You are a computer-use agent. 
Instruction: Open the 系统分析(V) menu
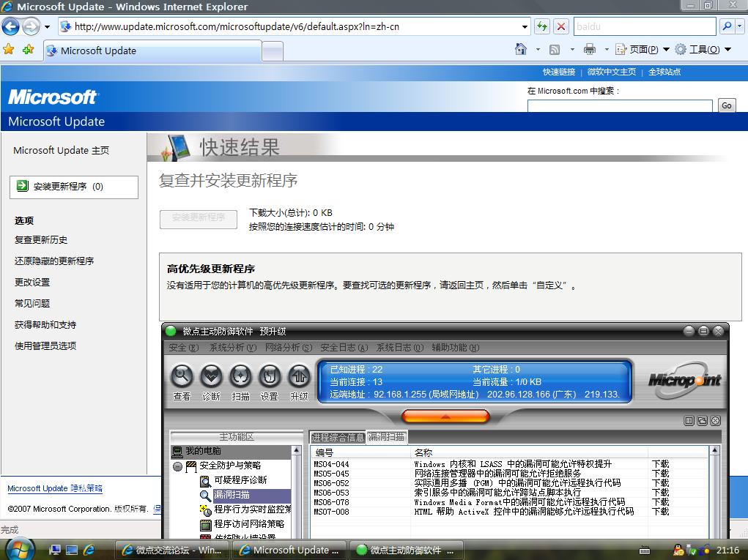click(x=233, y=348)
